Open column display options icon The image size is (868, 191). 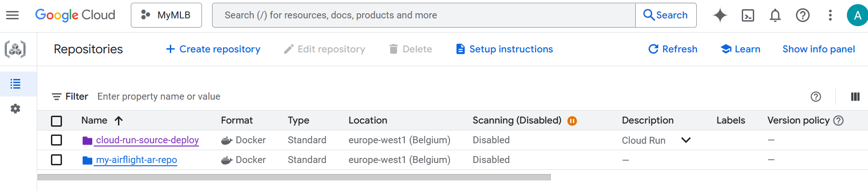(855, 96)
